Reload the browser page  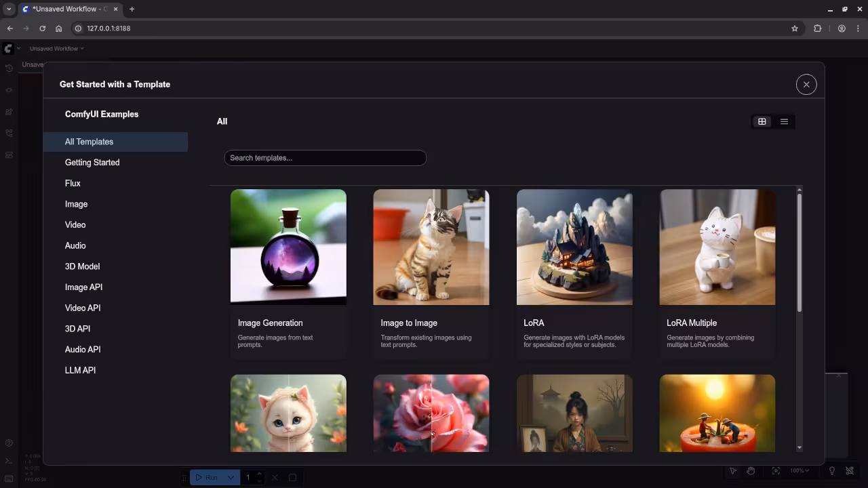[x=42, y=28]
